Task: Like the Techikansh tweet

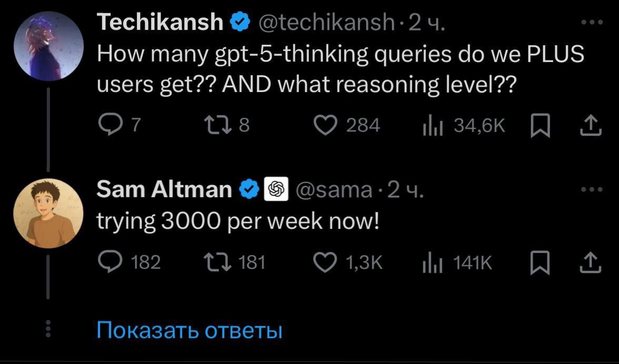Action: [325, 125]
